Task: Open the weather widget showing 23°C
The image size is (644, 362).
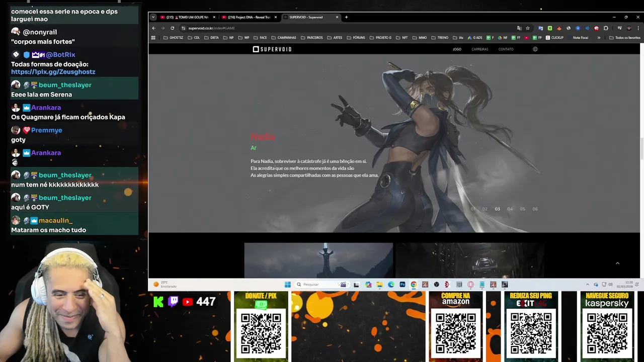Action: [x=166, y=285]
